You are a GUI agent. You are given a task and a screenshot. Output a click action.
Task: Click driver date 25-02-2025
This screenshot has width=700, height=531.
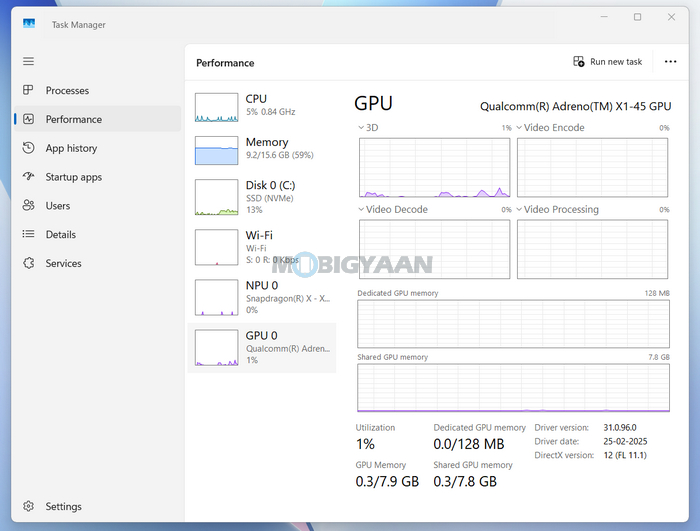coord(625,442)
